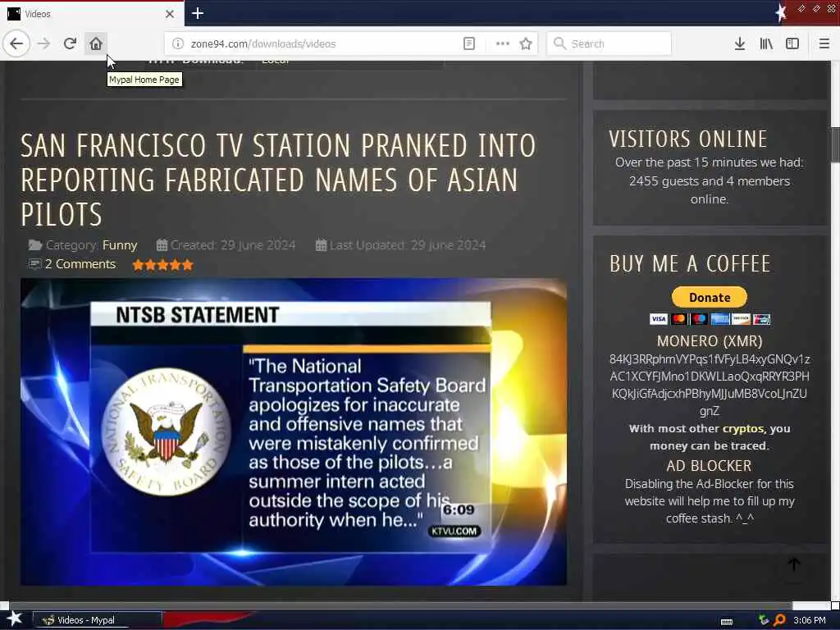This screenshot has height=630, width=840.
Task: Open the Funny category link
Action: click(120, 244)
